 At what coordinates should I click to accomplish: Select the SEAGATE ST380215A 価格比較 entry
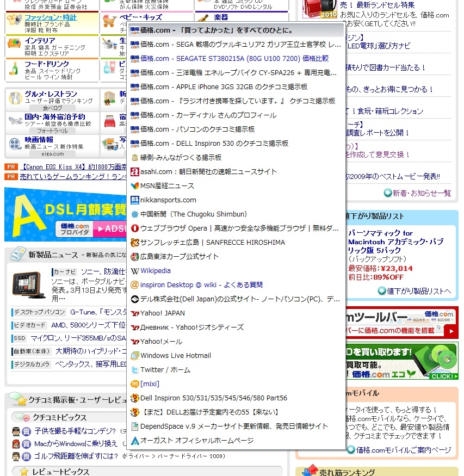pyautogui.click(x=236, y=59)
